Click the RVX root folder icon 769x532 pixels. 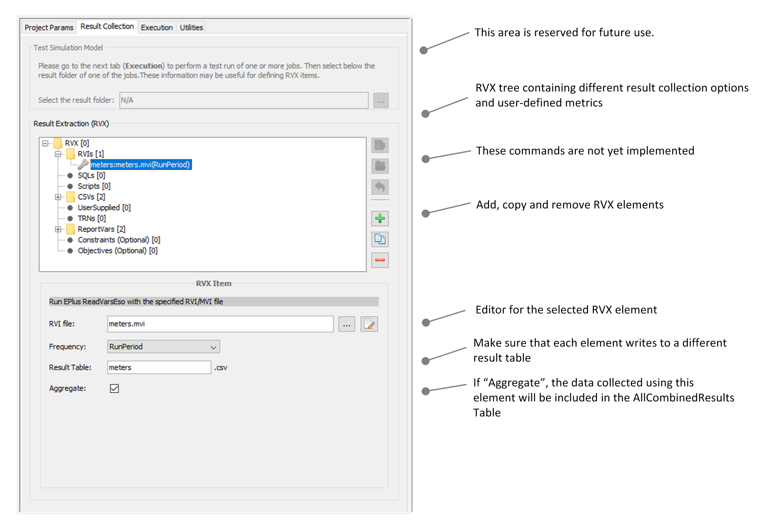click(58, 143)
